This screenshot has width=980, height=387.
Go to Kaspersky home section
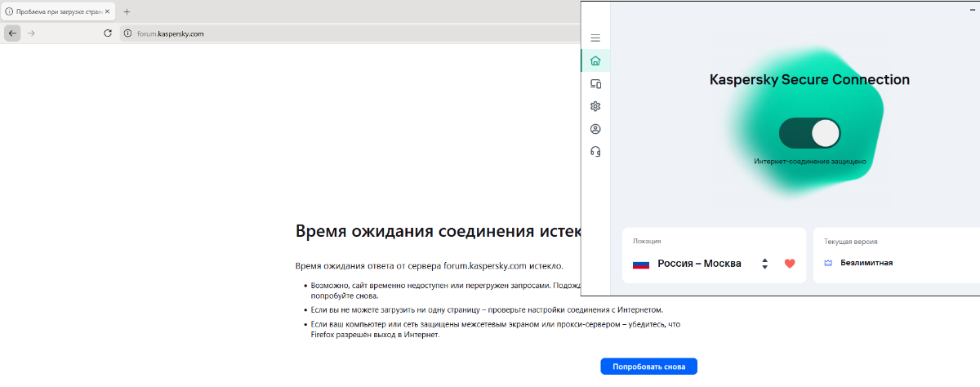click(595, 60)
